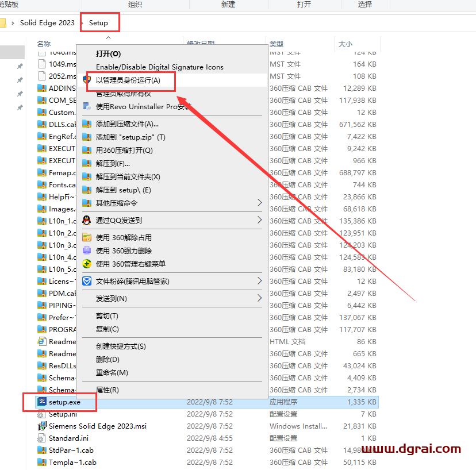Click the 360强力删除 shredder icon

pyautogui.click(x=87, y=251)
